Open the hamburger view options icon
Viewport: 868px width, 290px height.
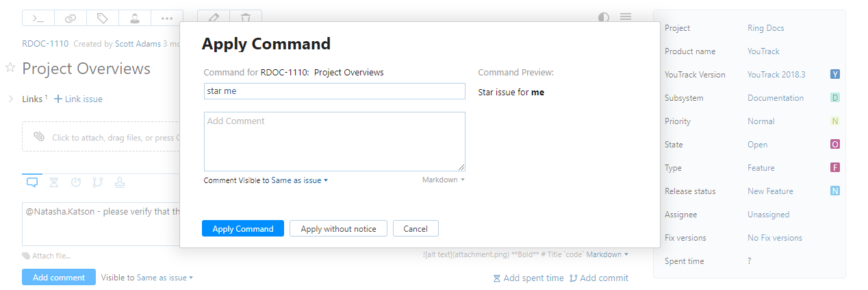coord(626,17)
